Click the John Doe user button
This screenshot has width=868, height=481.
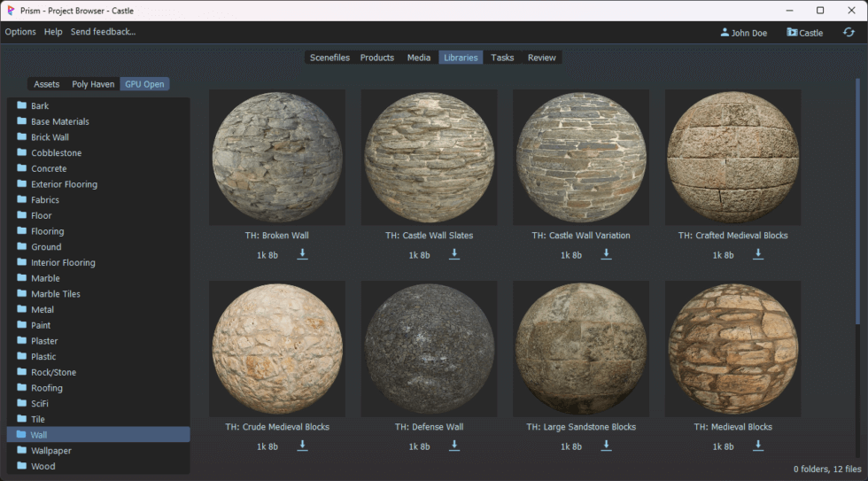click(743, 33)
